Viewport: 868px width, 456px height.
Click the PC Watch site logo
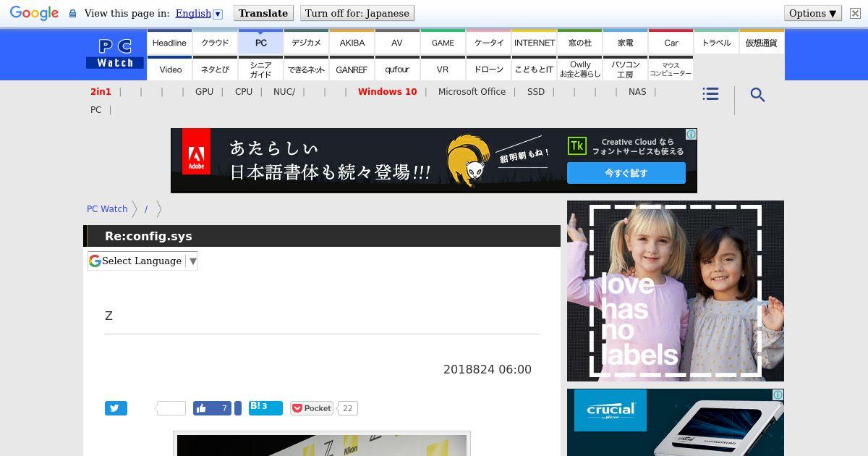(116, 54)
